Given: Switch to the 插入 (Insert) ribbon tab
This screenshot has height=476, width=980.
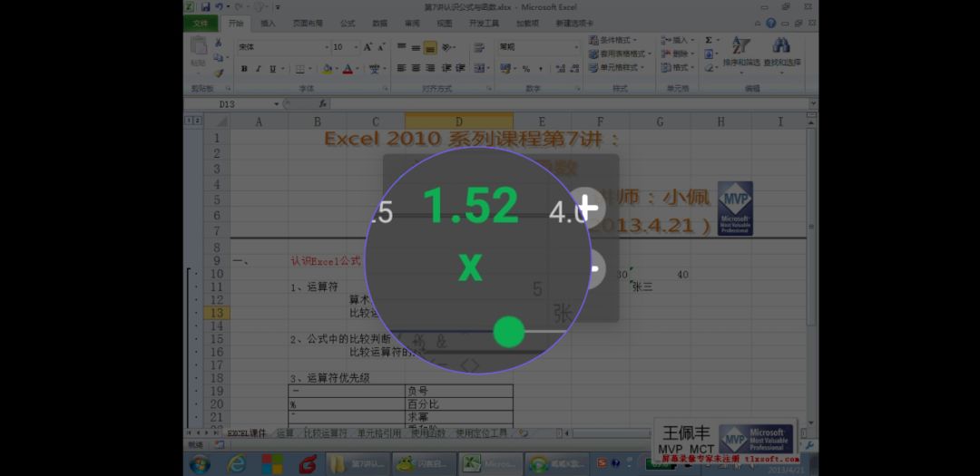Looking at the screenshot, I should [268, 23].
